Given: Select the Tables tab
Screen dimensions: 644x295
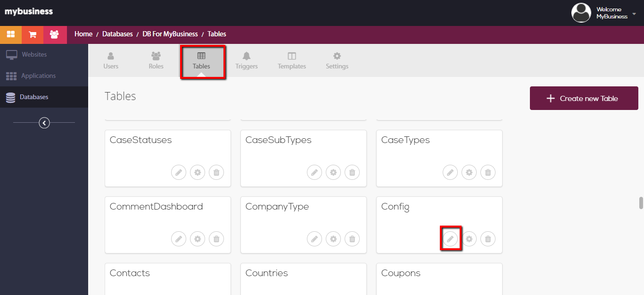Looking at the screenshot, I should pyautogui.click(x=201, y=61).
